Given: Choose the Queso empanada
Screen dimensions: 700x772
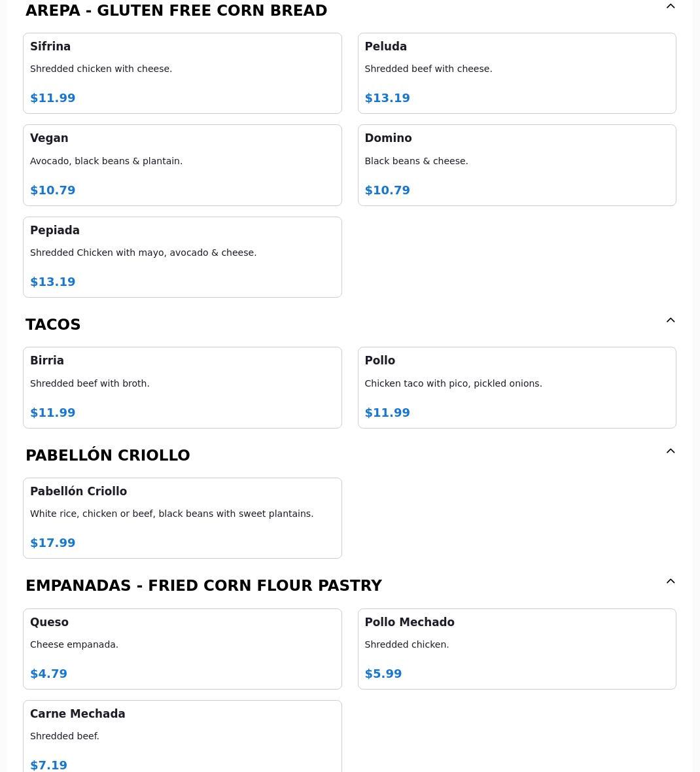Looking at the screenshot, I should click(182, 648).
